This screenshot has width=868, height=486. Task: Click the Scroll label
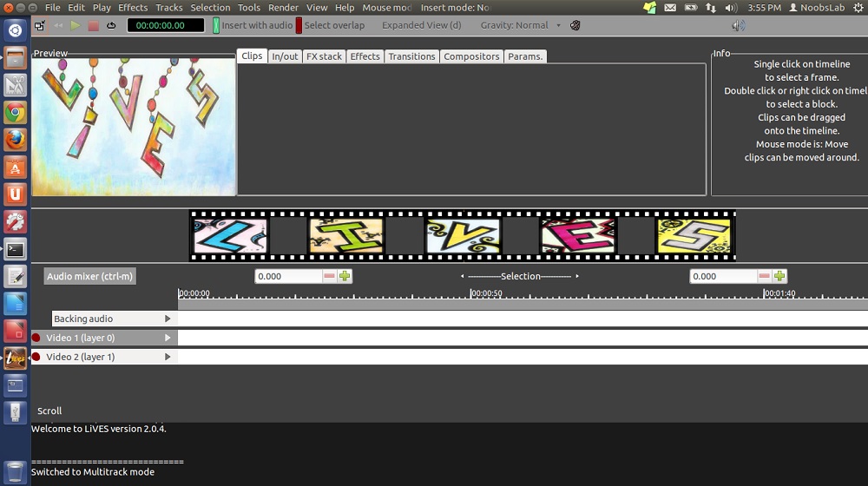pos(49,410)
